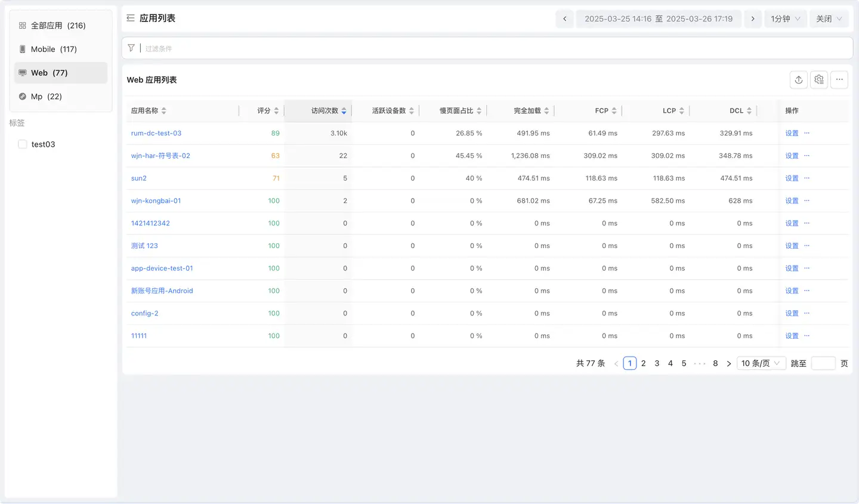
Task: Collapse sidebar using the menu fold icon
Action: tap(131, 18)
